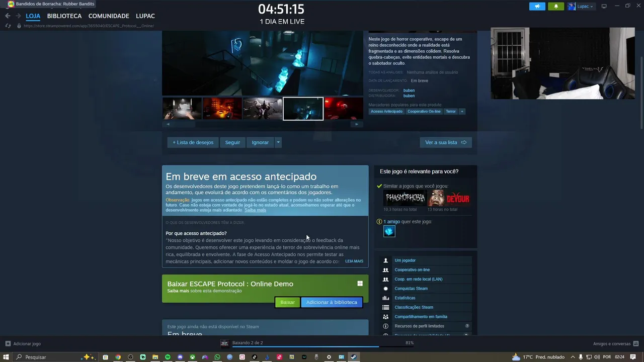Add game with Lista de desejos button
The width and height of the screenshot is (644, 362).
[193, 142]
